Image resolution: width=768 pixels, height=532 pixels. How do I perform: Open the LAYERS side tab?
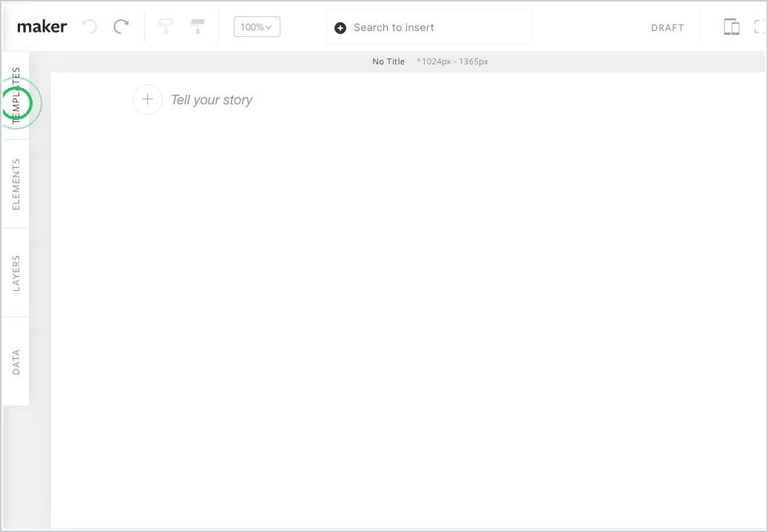pos(16,273)
